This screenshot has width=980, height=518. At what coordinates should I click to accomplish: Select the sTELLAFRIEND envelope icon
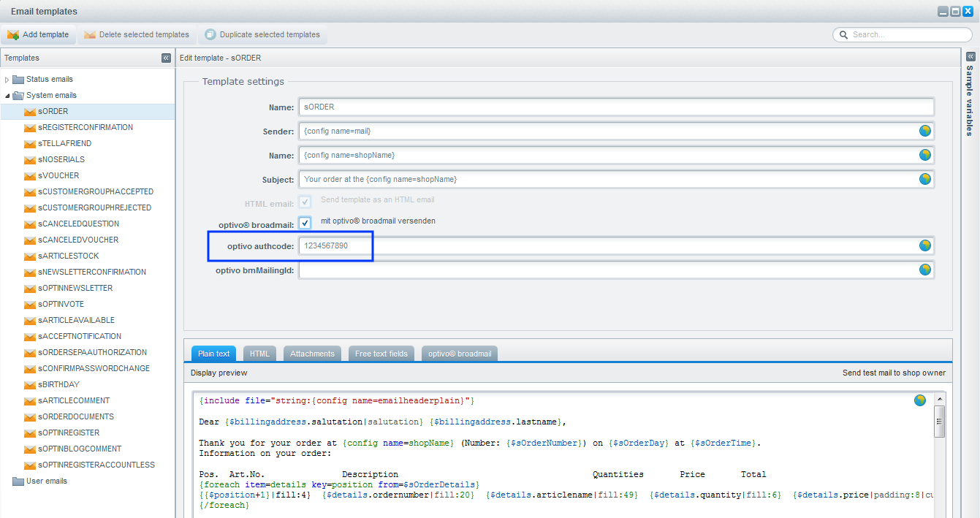point(30,144)
